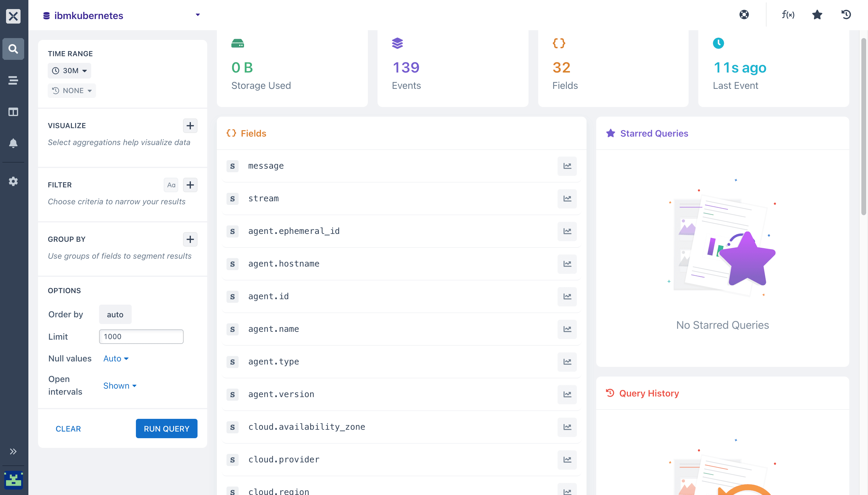The image size is (868, 495).
Task: Click the string type badge for message
Action: [232, 166]
